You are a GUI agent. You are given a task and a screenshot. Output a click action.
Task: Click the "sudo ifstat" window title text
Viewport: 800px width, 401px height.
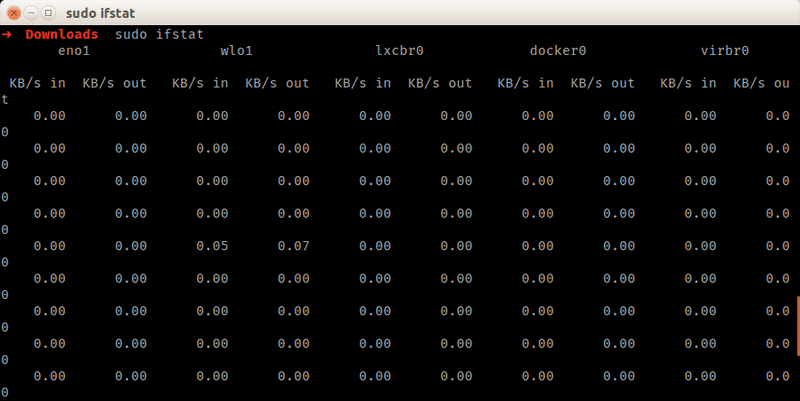pyautogui.click(x=103, y=13)
